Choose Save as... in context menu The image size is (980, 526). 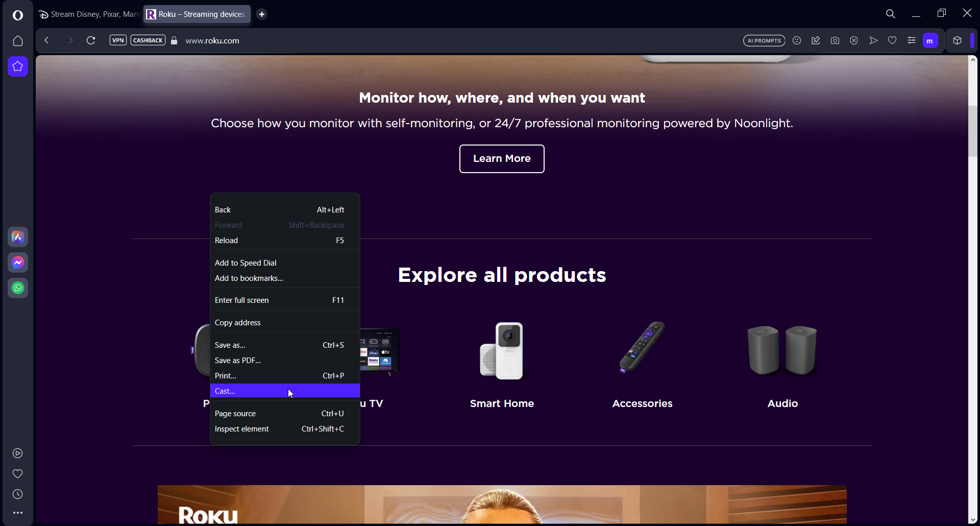(285, 345)
